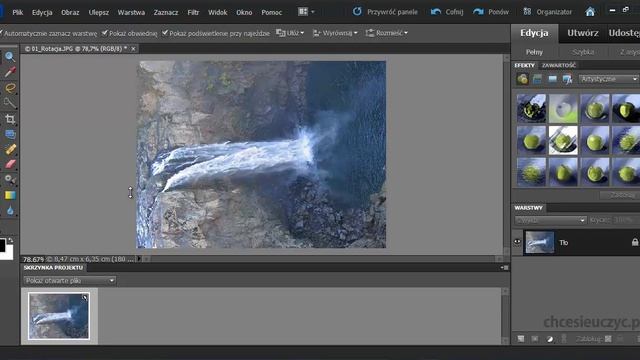
Task: Open the Artystyczne effects category dropdown
Action: pos(609,79)
